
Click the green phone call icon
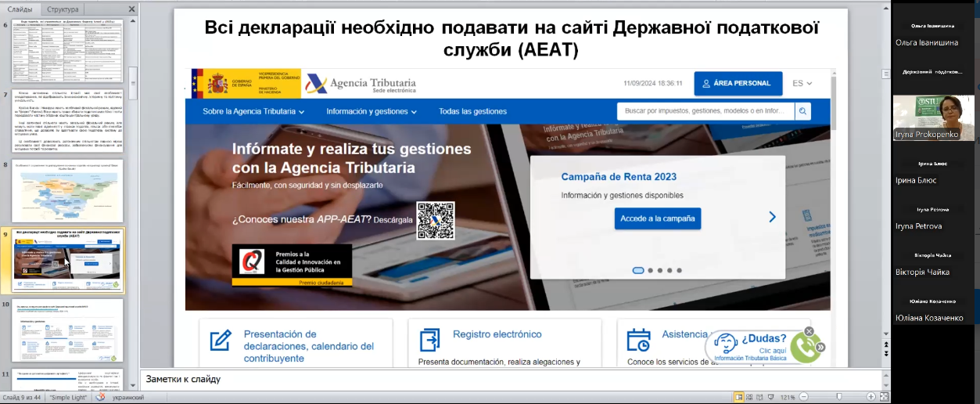click(804, 348)
